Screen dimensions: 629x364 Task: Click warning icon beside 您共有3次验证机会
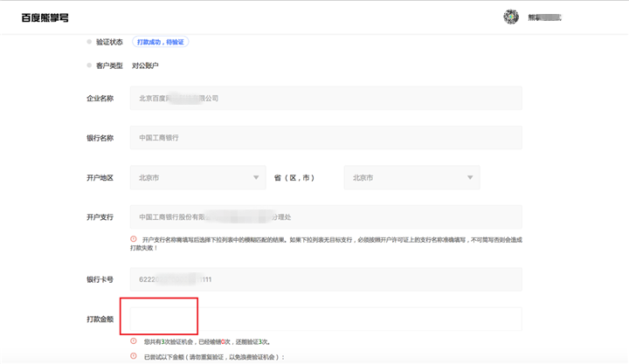click(x=134, y=341)
